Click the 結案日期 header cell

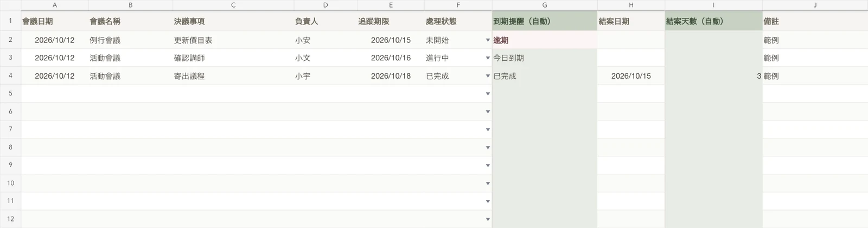(x=631, y=21)
